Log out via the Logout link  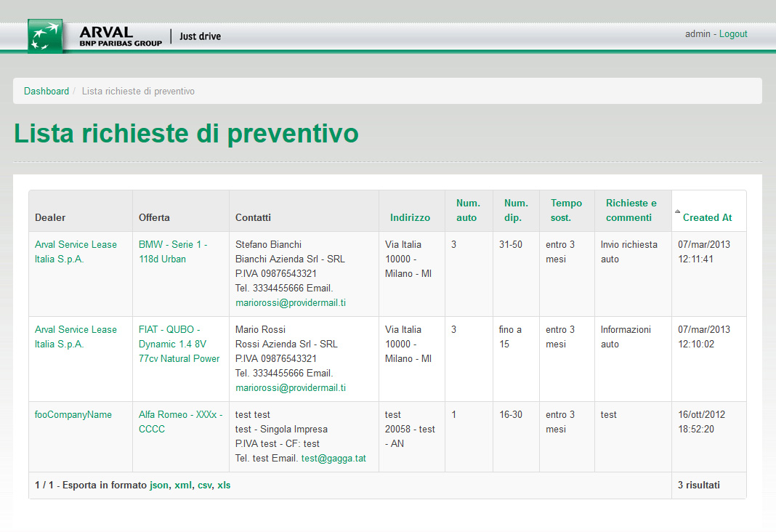[x=733, y=33]
